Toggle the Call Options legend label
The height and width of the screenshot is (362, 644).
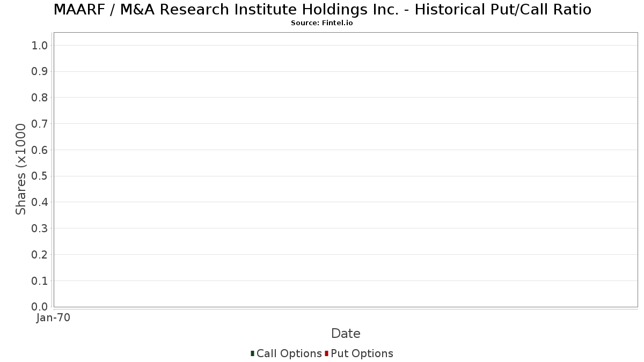[289, 353]
